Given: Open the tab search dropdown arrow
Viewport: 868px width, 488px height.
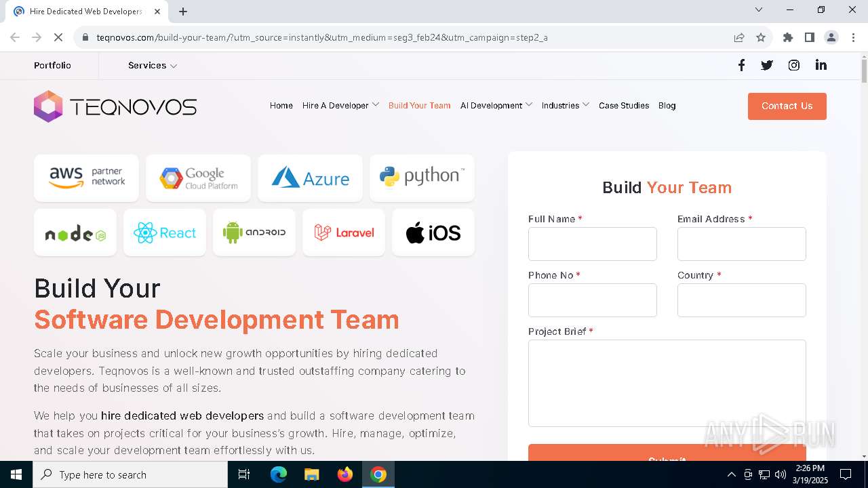Looking at the screenshot, I should click(x=759, y=9).
